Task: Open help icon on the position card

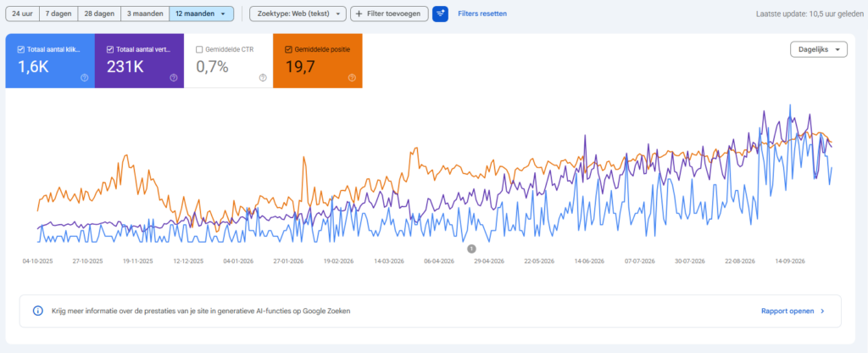Action: pyautogui.click(x=352, y=77)
